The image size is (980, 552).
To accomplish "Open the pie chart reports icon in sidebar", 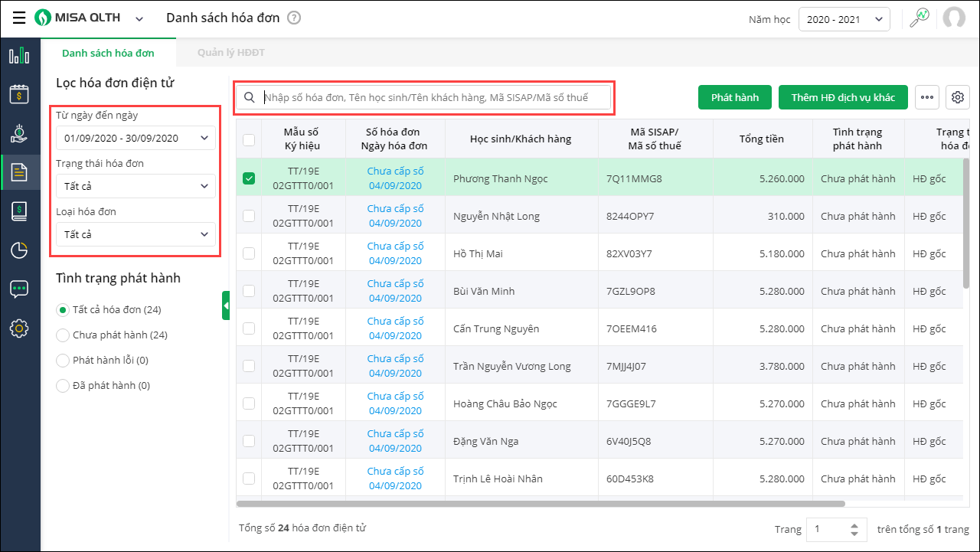I will 19,250.
